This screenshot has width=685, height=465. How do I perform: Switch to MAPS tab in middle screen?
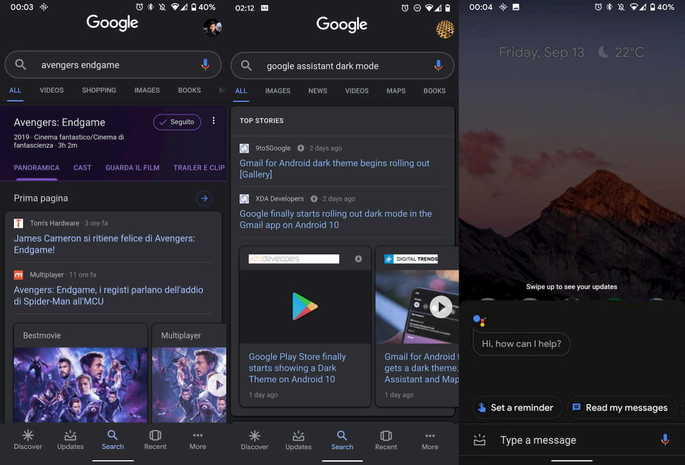pos(396,91)
